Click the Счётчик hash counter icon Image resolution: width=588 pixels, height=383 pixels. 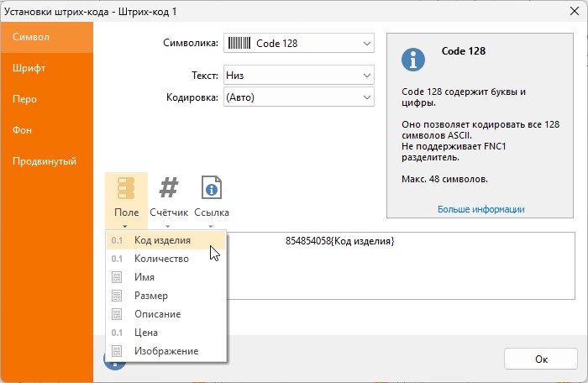[x=168, y=187]
